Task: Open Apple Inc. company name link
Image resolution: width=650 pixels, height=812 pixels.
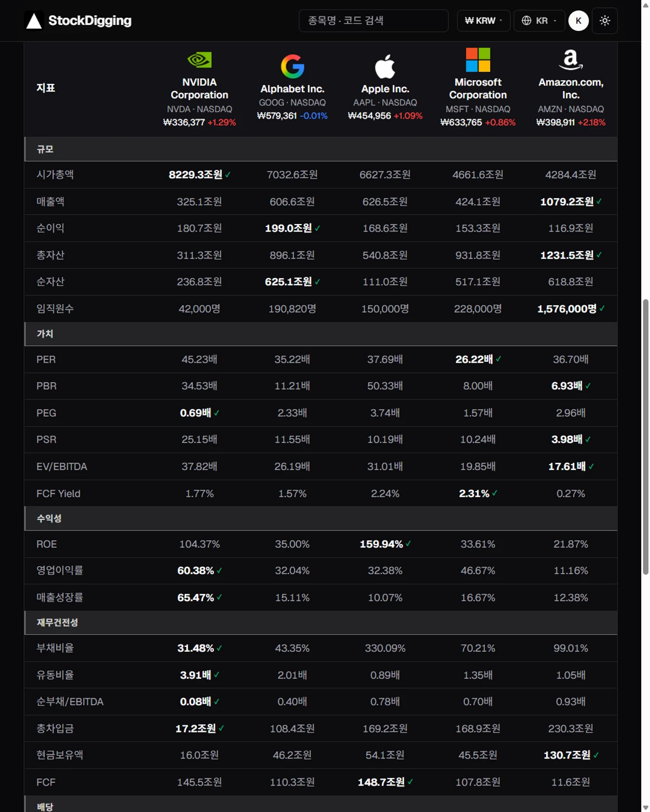Action: click(385, 89)
